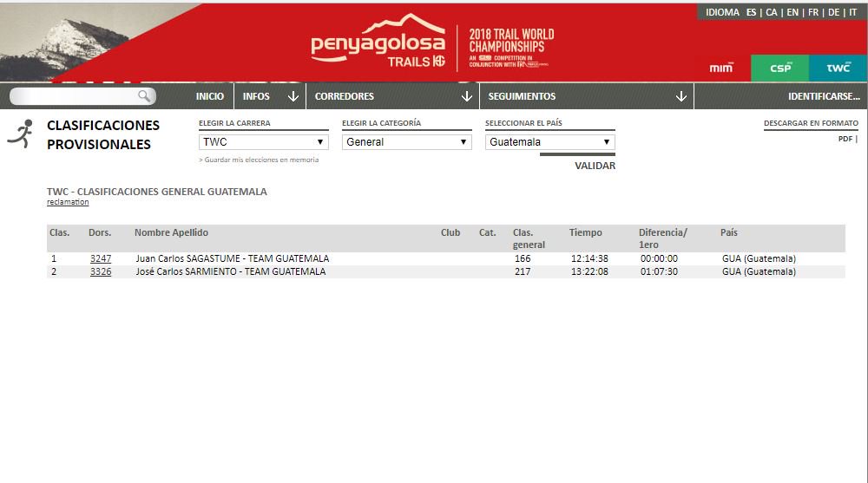The image size is (868, 483).
Task: Open bib number 3247
Action: (x=101, y=258)
